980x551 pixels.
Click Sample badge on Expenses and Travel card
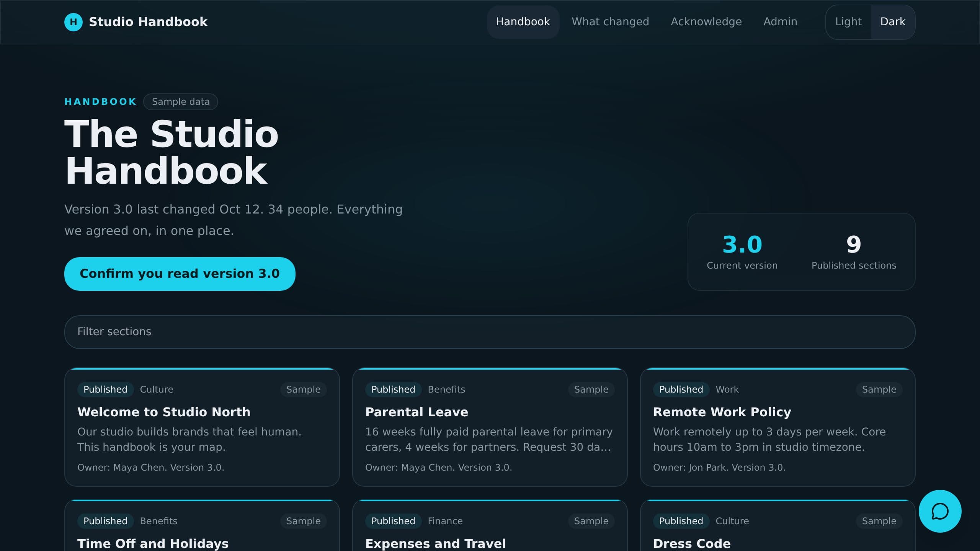pyautogui.click(x=591, y=521)
